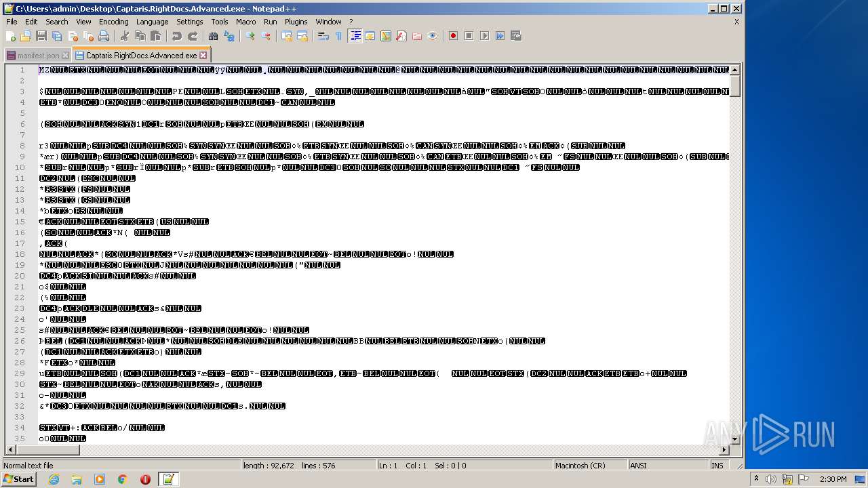The image size is (868, 488).
Task: Click the Stop Recording macro icon
Action: pos(469,36)
